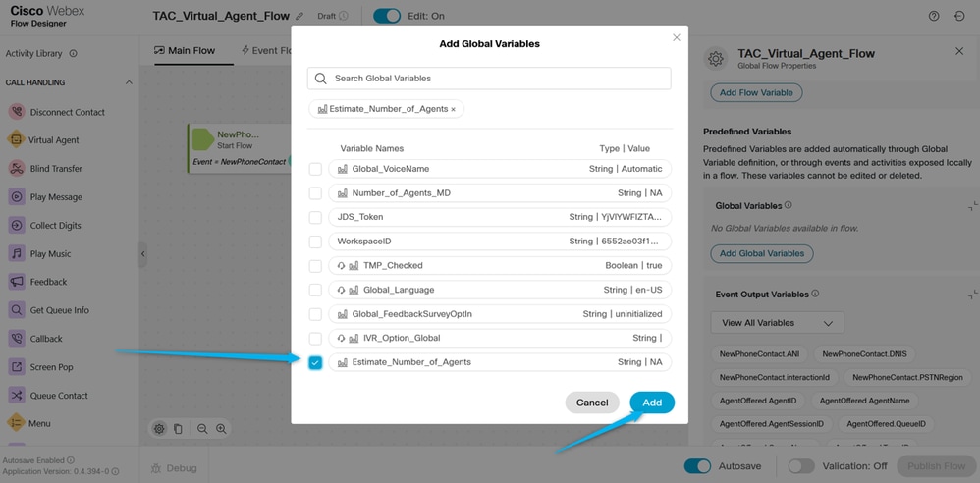Screen dimensions: 980x483
Task: Click the Publish Flow button
Action: (x=936, y=466)
